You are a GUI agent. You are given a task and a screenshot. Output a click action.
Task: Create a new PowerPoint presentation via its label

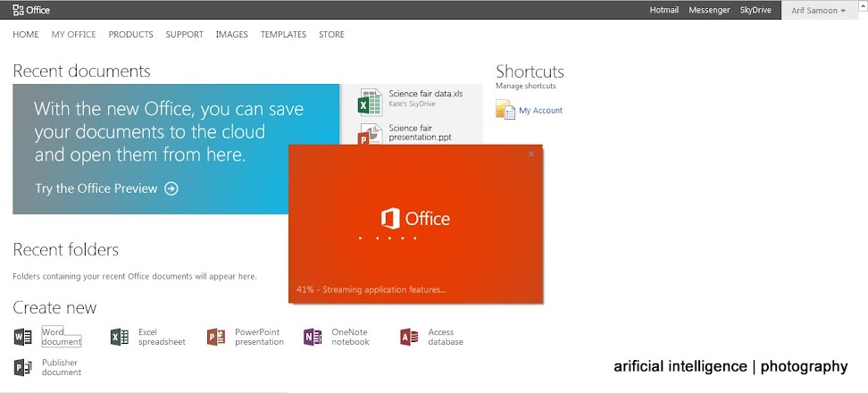(259, 337)
